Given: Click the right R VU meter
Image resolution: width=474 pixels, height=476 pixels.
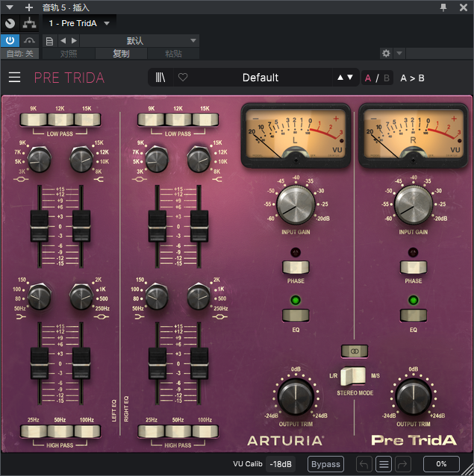Looking at the screenshot, I should [414, 135].
